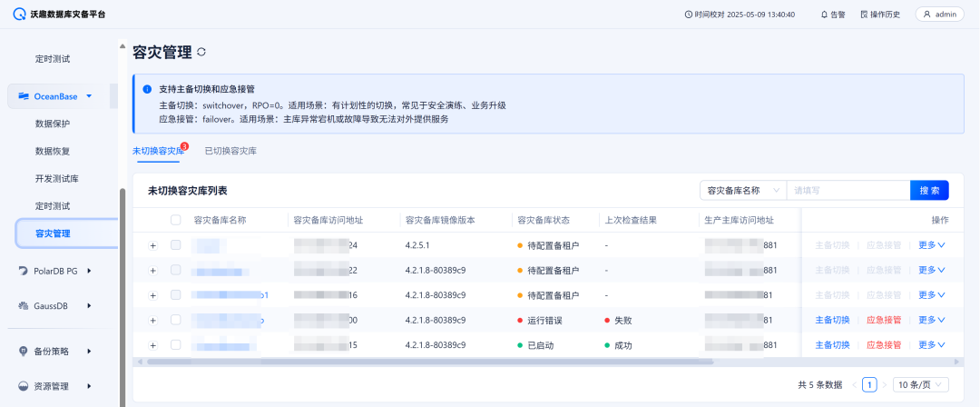The image size is (980, 407).
Task: Focus the 请填写 search input
Action: click(x=848, y=191)
